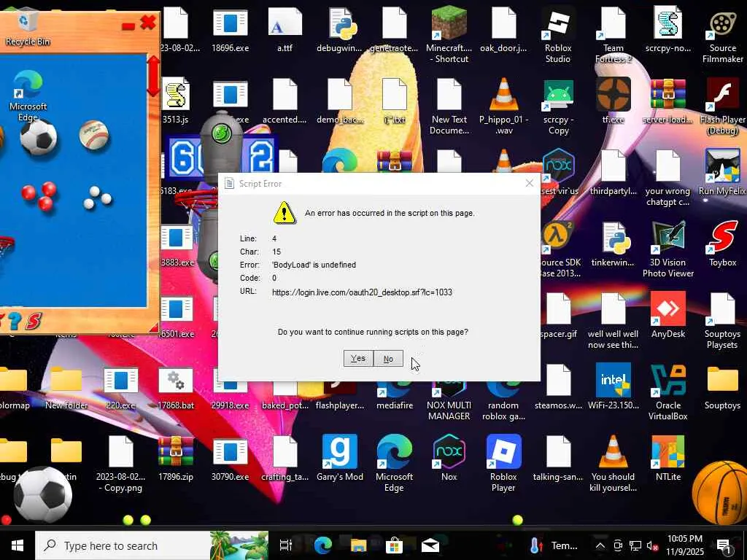Open Microsoft Edge from the taskbar
Image resolution: width=747 pixels, height=560 pixels.
pyautogui.click(x=322, y=545)
